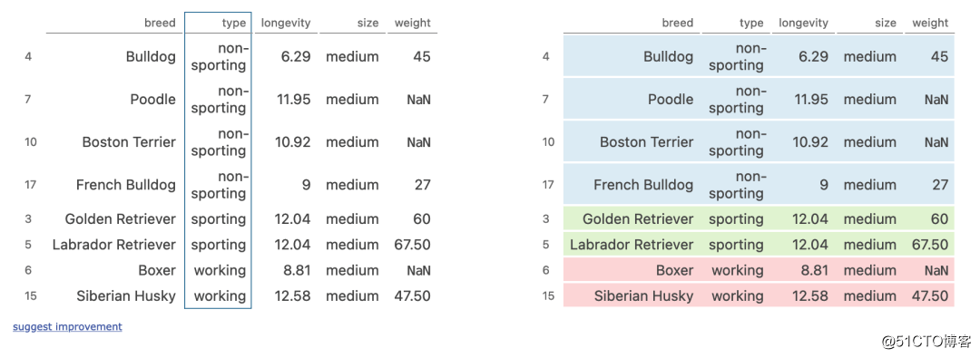Click the type header in right table
980x358 pixels.
(x=752, y=24)
